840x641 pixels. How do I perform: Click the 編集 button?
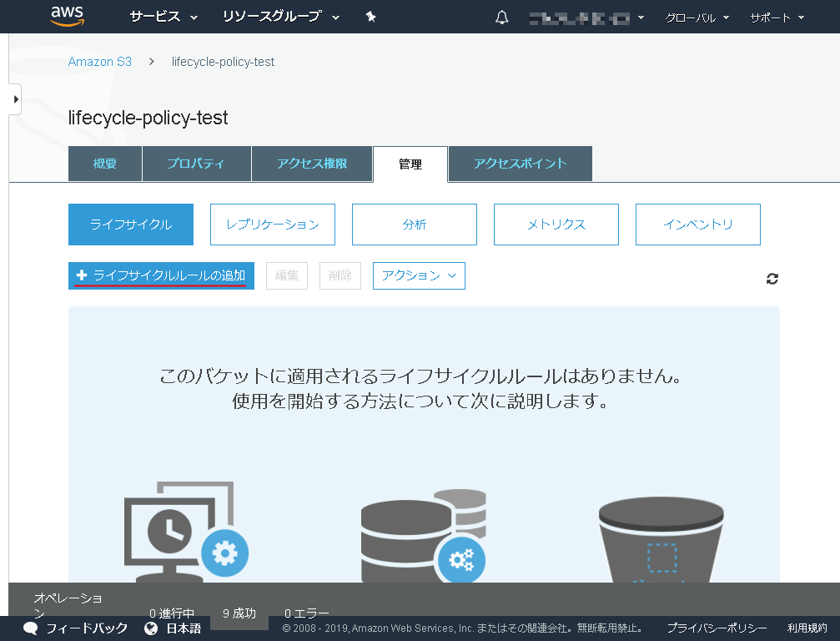click(x=287, y=275)
